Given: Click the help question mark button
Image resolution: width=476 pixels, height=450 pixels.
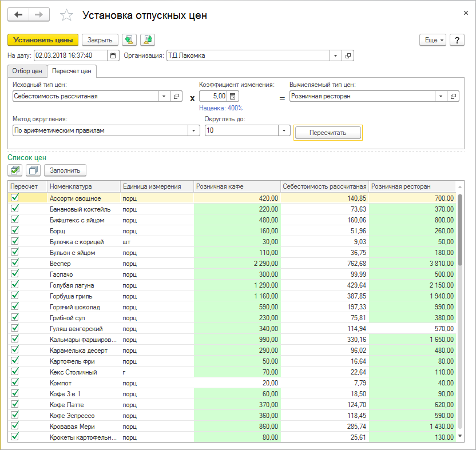Looking at the screenshot, I should tap(457, 40).
